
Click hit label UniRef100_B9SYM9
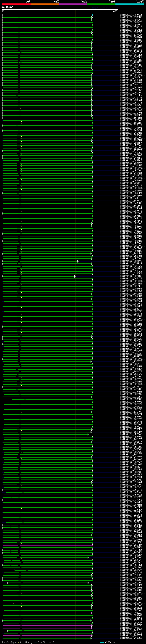click(131, 82)
